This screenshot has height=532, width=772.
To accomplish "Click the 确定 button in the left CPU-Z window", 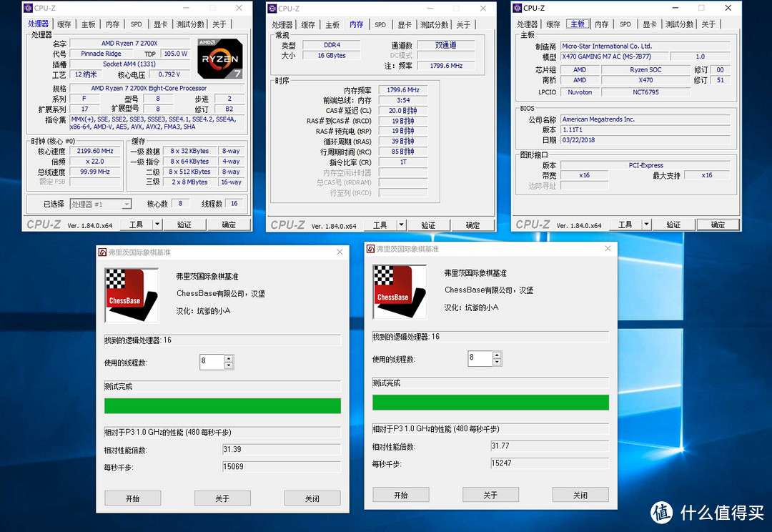I will tap(229, 225).
